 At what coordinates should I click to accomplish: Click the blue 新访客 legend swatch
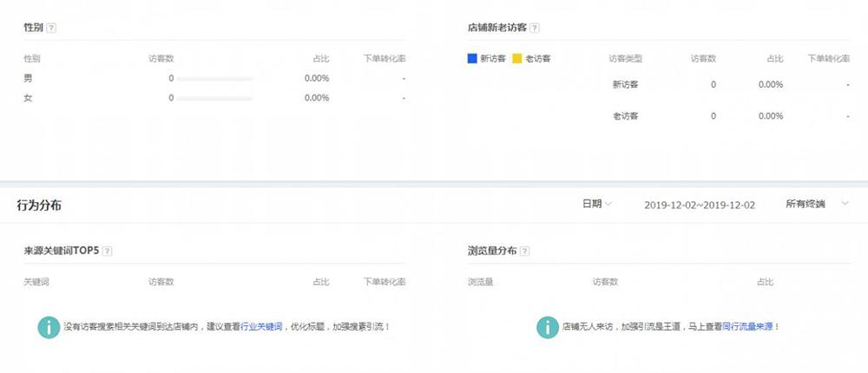coord(472,59)
